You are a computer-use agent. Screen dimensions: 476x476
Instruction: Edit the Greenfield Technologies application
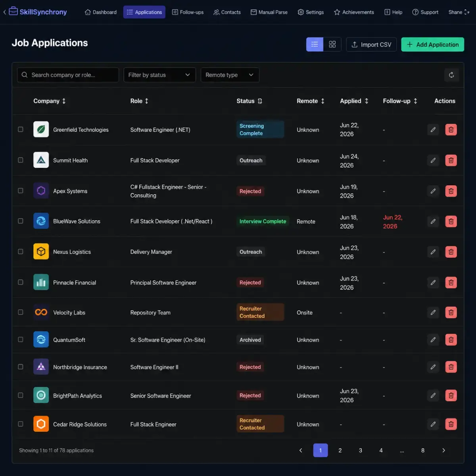[433, 130]
